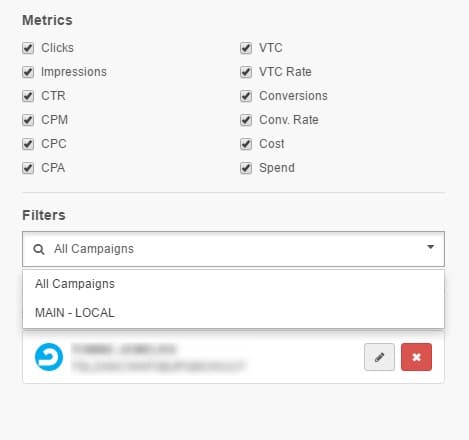Click the All Campaigns filter search field

click(x=233, y=249)
